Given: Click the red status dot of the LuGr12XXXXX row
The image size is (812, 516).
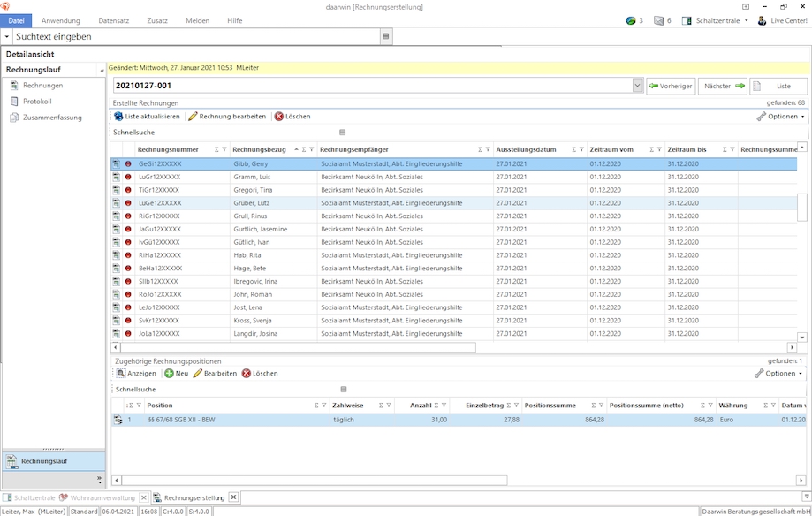Looking at the screenshot, I should click(128, 178).
